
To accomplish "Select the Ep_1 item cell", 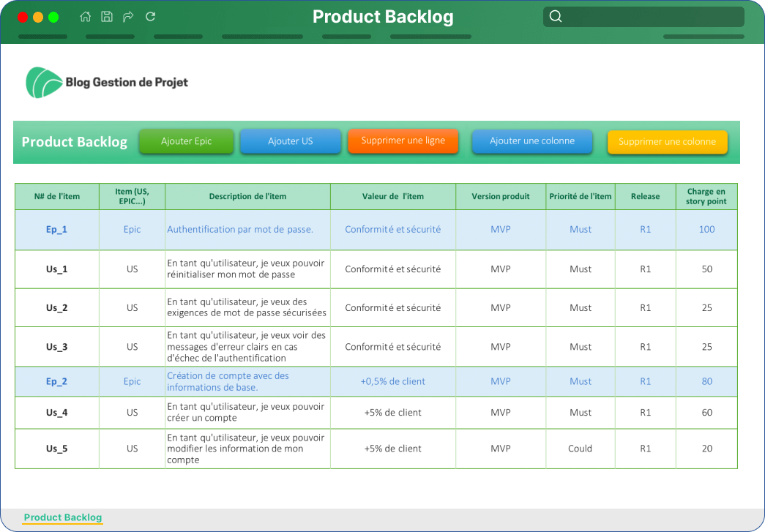I will [57, 230].
